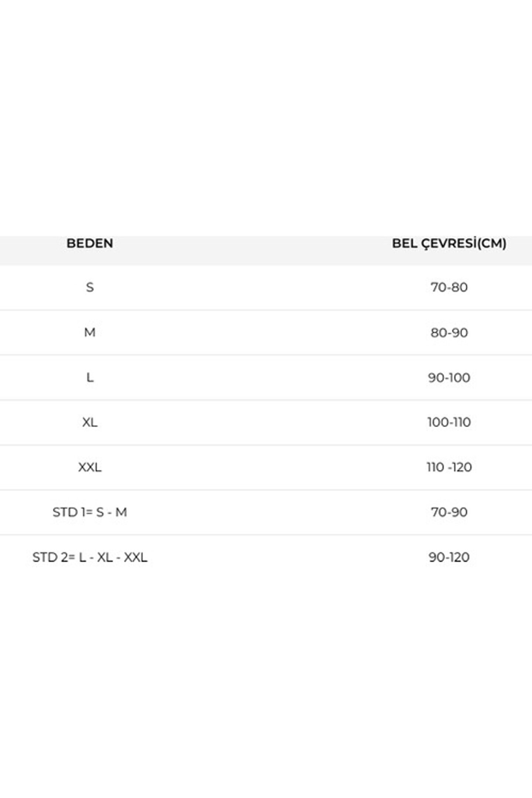Image resolution: width=532 pixels, height=798 pixels.
Task: Click the divider line between M and L rows
Action: (x=266, y=355)
